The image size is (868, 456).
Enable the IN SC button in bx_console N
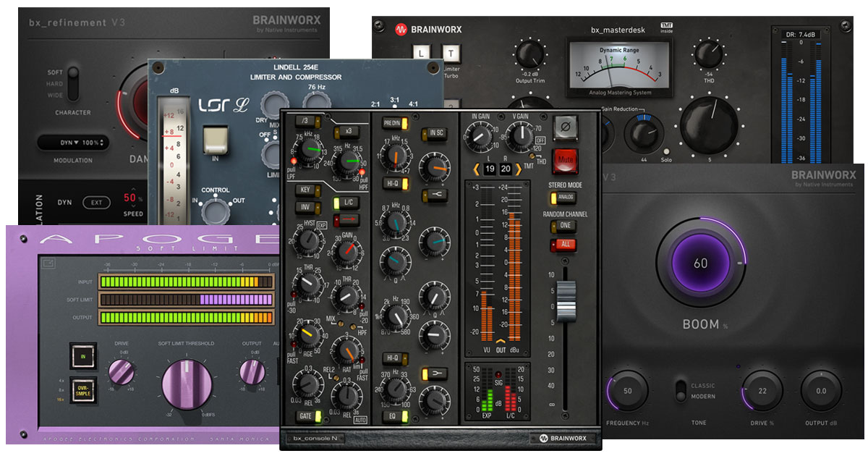[435, 132]
